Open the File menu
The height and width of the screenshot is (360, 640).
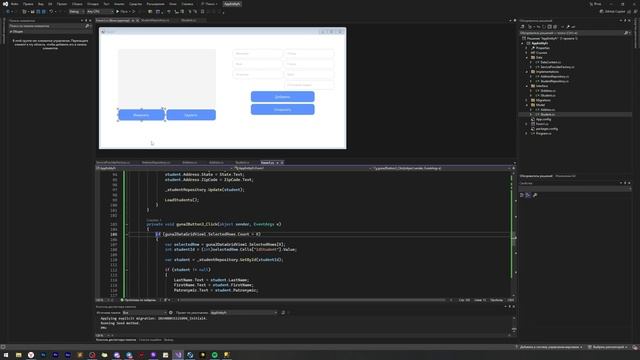click(14, 4)
